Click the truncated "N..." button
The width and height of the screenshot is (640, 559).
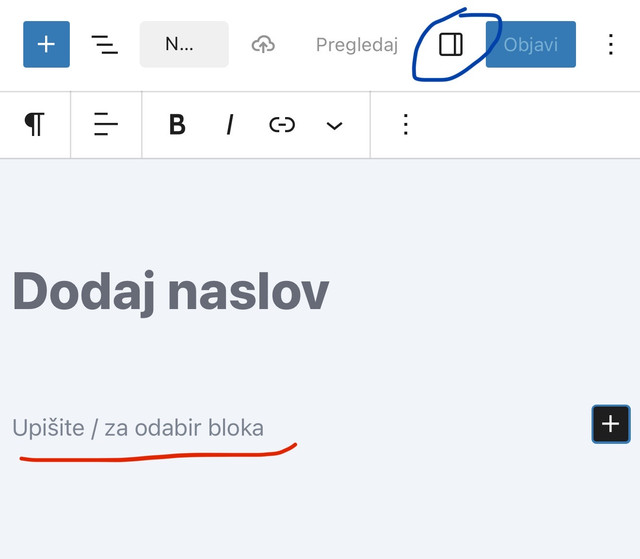pyautogui.click(x=184, y=44)
